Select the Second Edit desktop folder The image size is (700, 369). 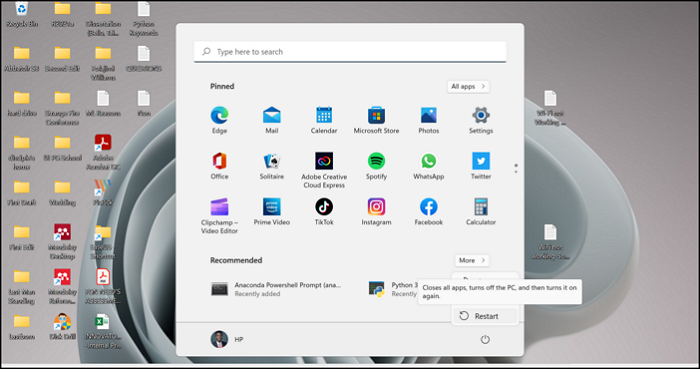coord(62,59)
